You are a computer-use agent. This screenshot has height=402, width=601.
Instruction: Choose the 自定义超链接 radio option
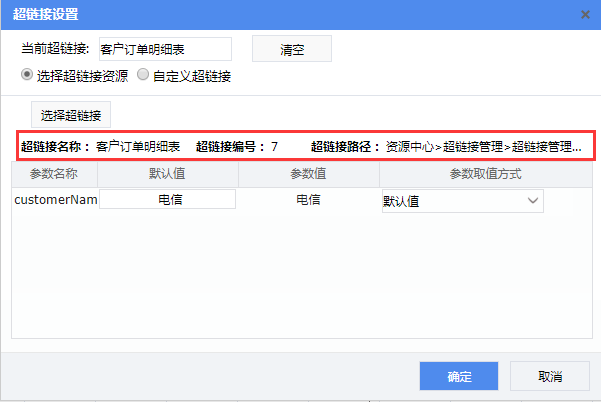[x=143, y=75]
